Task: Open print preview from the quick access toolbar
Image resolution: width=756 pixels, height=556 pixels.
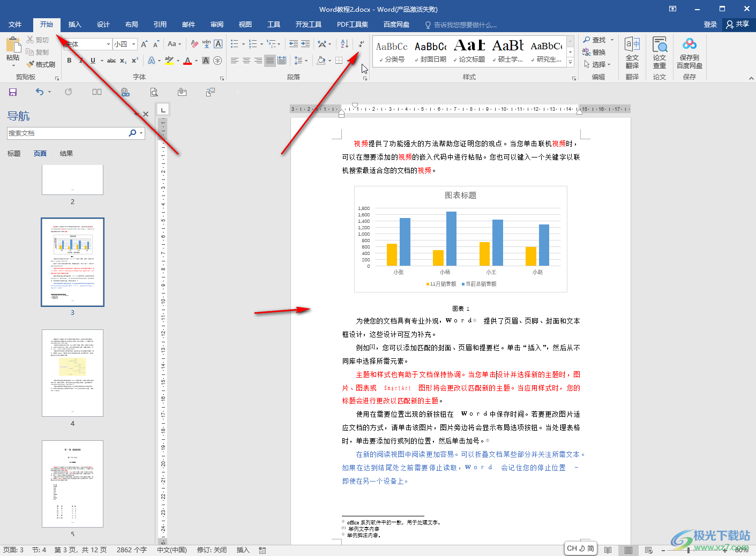Action: tap(154, 92)
